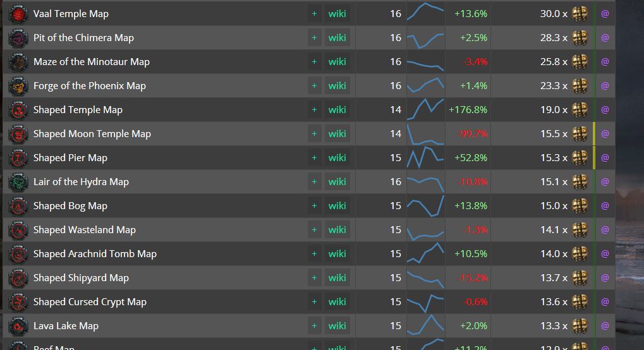Click the Shaped Pier Map icon

coord(18,158)
